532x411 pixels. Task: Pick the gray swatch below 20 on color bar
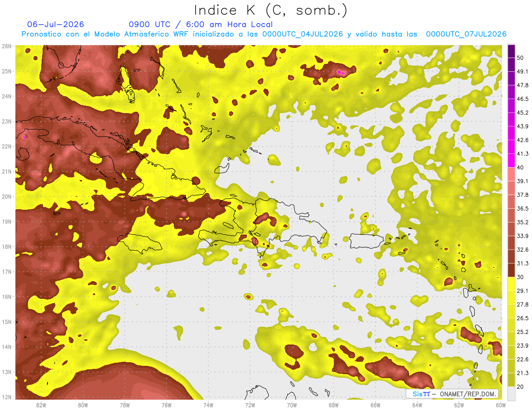tap(511, 393)
